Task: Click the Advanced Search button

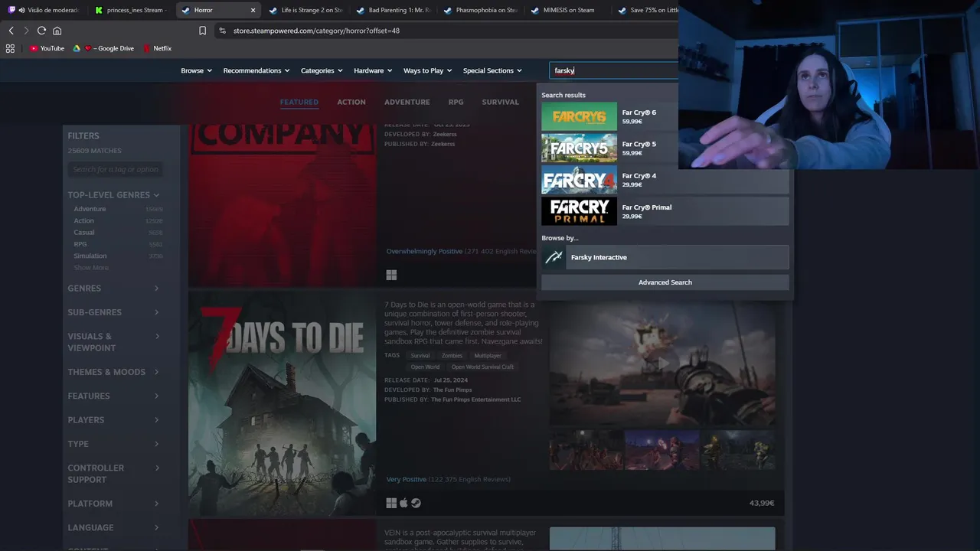Action: pos(665,282)
